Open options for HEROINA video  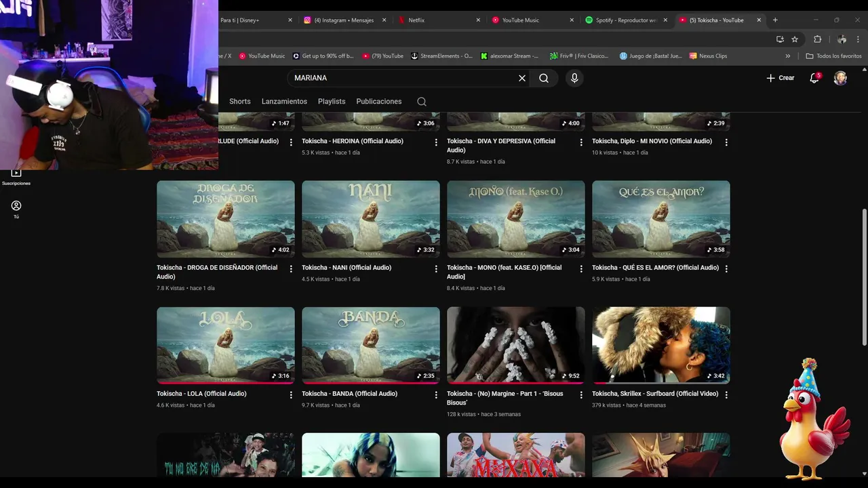(x=436, y=142)
